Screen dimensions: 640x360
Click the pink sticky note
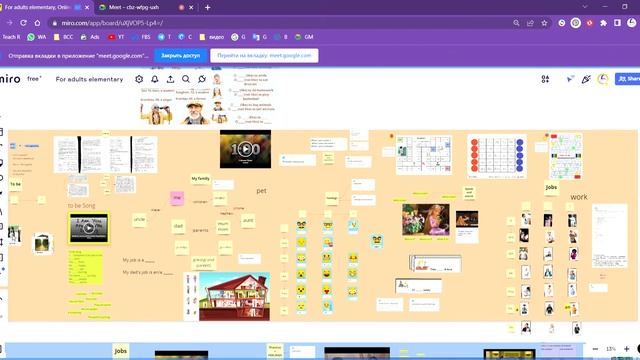177,198
